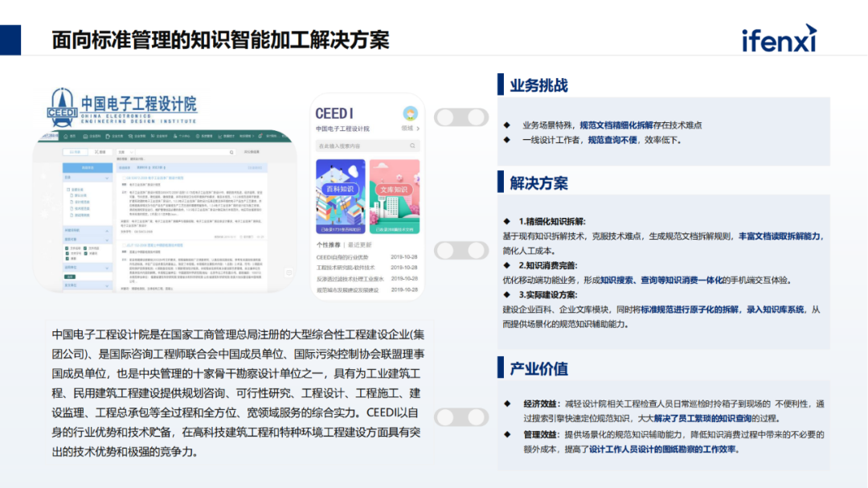Select the 全部分类 tree node
This screenshot has height=488, width=868.
76,190
